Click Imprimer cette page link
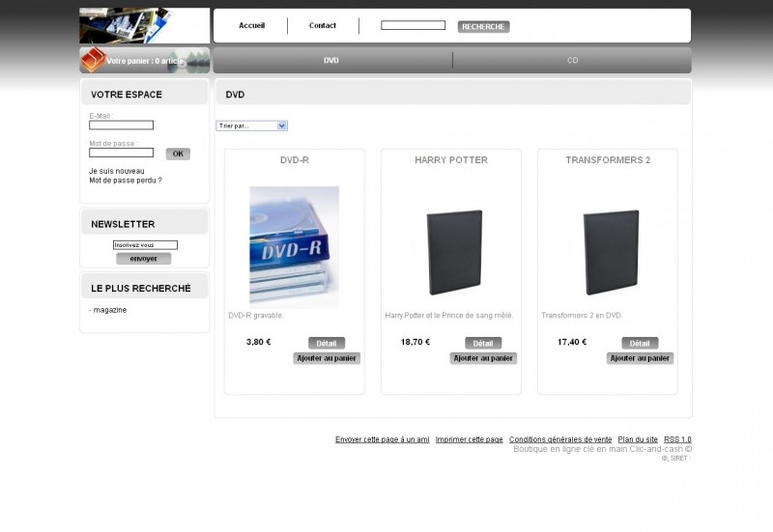The image size is (773, 532). pos(469,439)
